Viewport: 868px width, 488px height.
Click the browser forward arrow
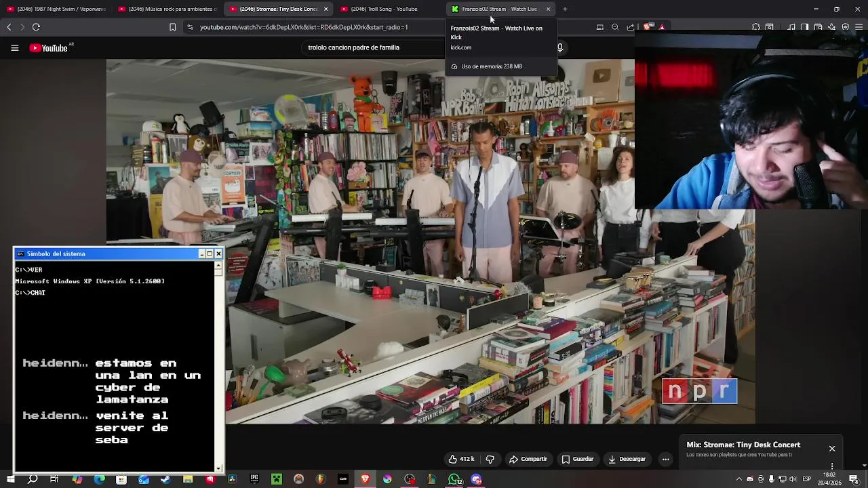22,27
